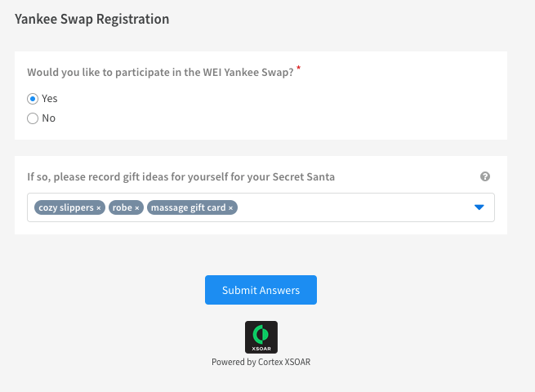Click the robe tag label
This screenshot has width=535, height=392.
tap(123, 207)
